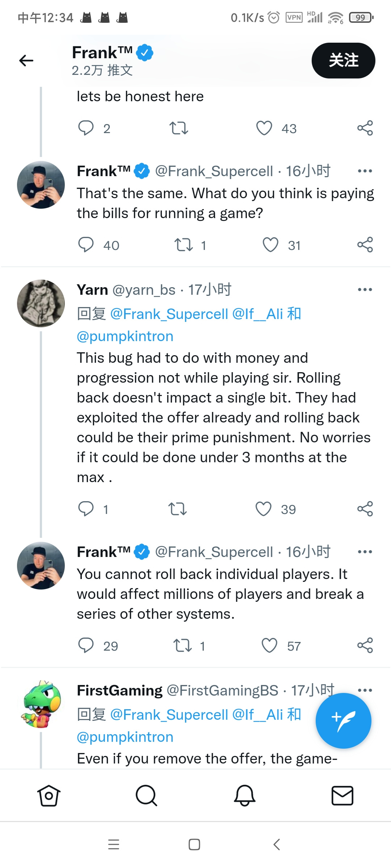Open the Messages envelope tab
The image size is (391, 868).
pyautogui.click(x=342, y=796)
